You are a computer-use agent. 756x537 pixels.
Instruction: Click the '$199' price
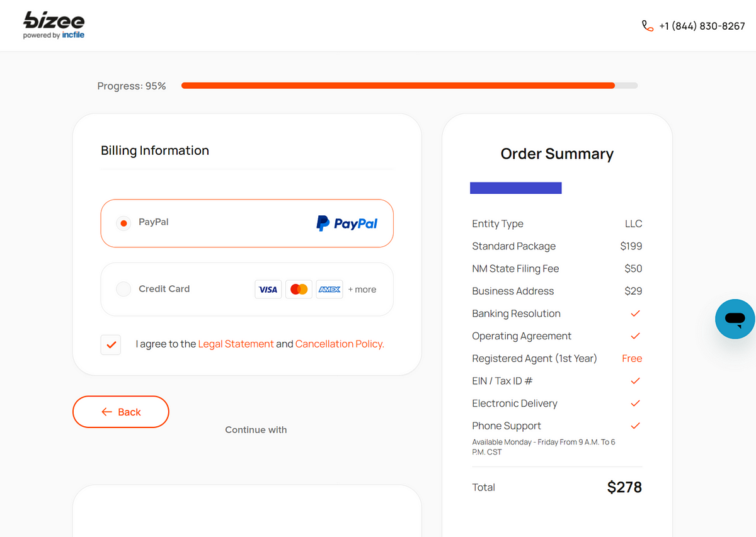pyautogui.click(x=631, y=246)
